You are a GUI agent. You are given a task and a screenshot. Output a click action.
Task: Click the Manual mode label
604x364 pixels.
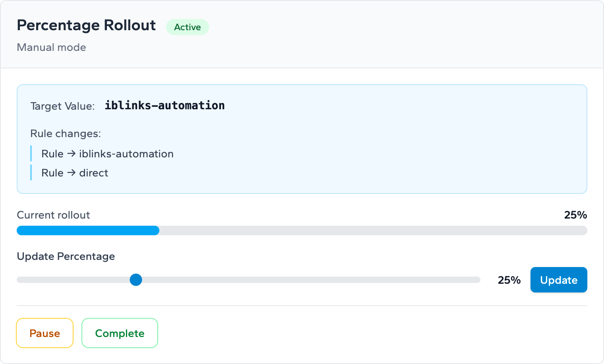pyautogui.click(x=51, y=47)
